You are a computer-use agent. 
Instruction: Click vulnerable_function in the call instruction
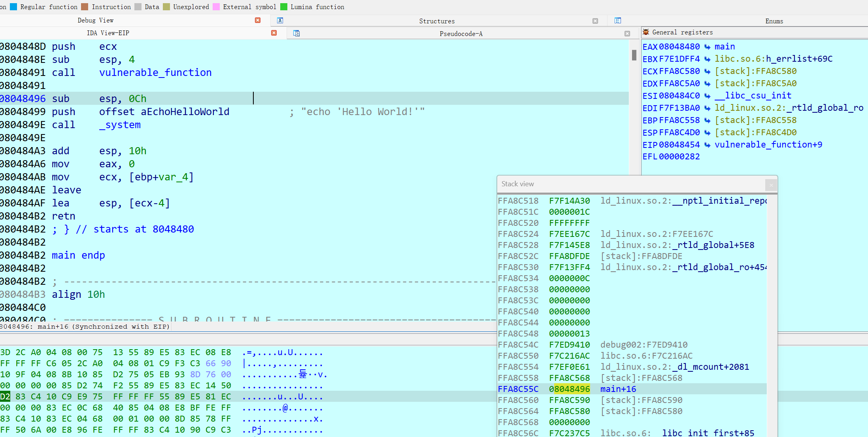click(x=155, y=73)
